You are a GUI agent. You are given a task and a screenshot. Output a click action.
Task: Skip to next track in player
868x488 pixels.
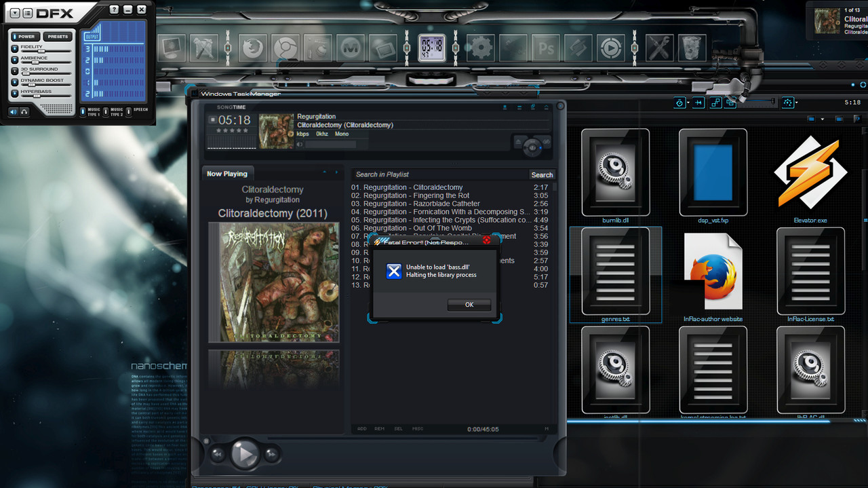click(271, 454)
